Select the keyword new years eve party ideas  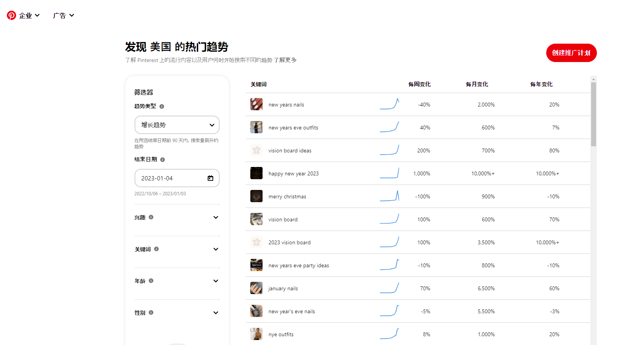pyautogui.click(x=299, y=265)
